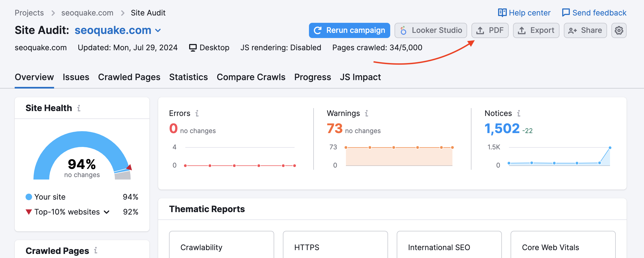Open the Site Health info tooltip
The width and height of the screenshot is (644, 258).
click(79, 108)
